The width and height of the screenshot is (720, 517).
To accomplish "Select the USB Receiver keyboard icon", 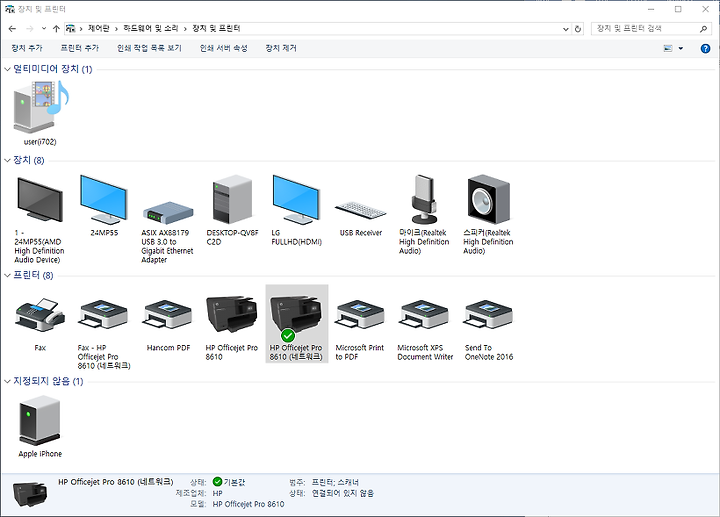I will point(360,211).
